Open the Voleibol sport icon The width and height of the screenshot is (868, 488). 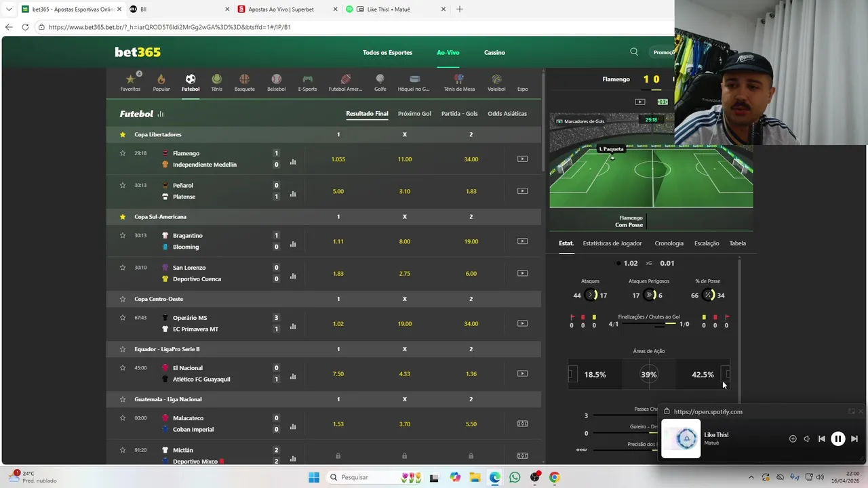tap(496, 82)
